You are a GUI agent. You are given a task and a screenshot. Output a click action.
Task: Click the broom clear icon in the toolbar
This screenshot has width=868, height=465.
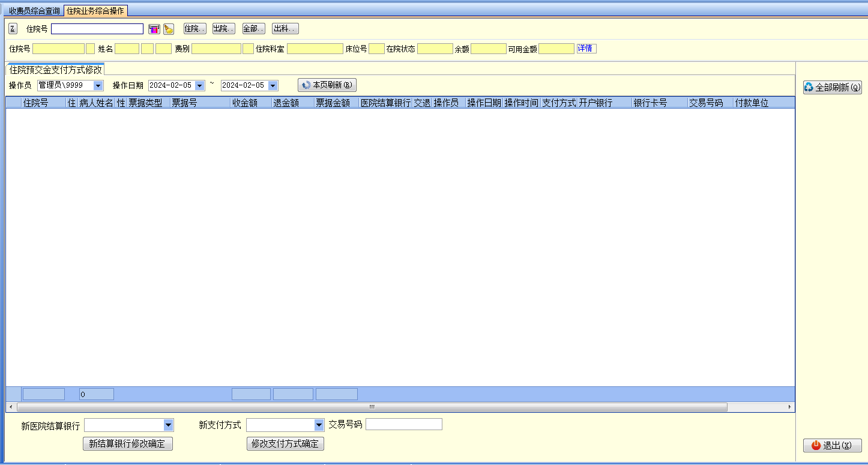[x=169, y=29]
